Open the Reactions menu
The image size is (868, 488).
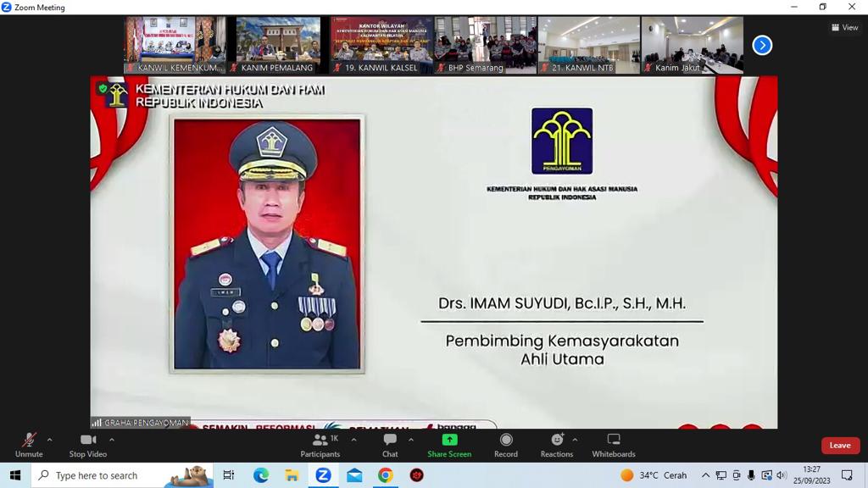(557, 444)
